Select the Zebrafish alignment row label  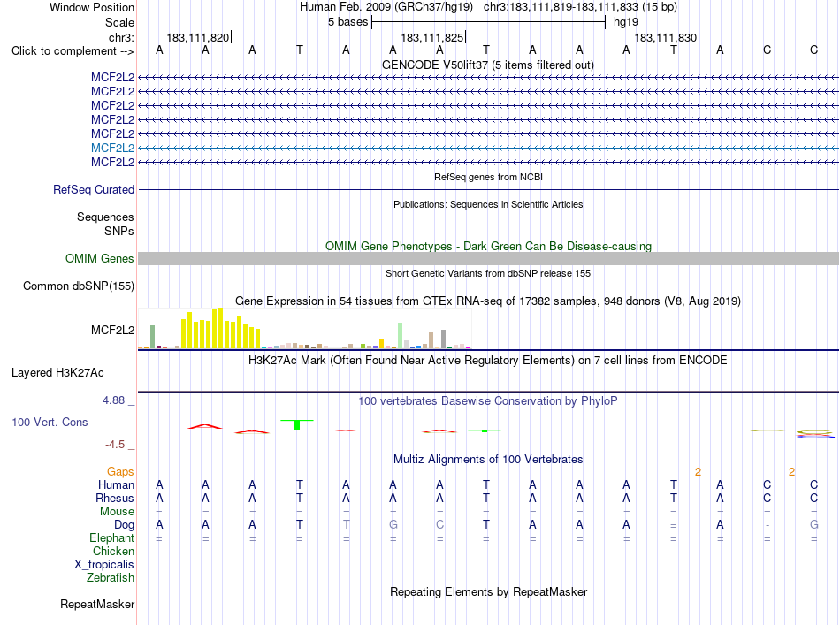pyautogui.click(x=111, y=578)
